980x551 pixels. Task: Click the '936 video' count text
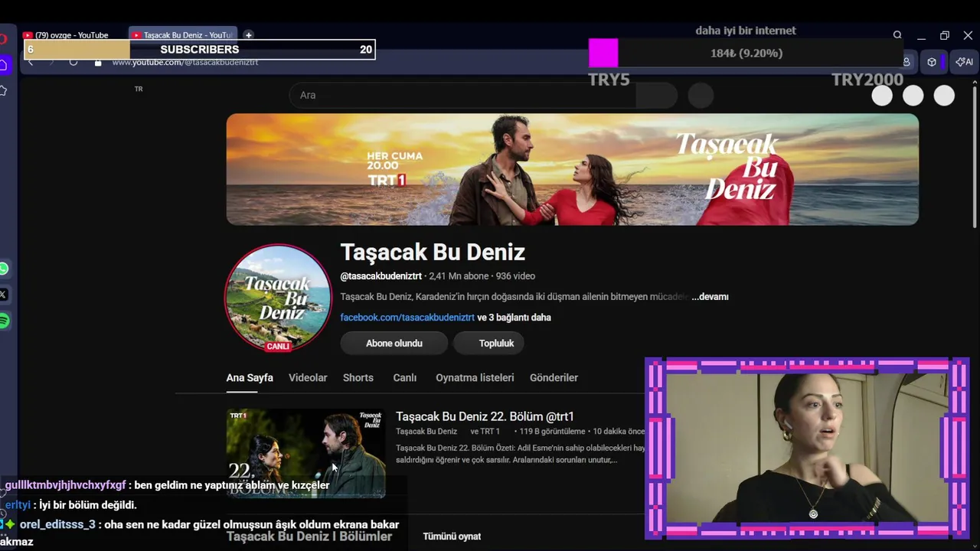click(x=515, y=276)
